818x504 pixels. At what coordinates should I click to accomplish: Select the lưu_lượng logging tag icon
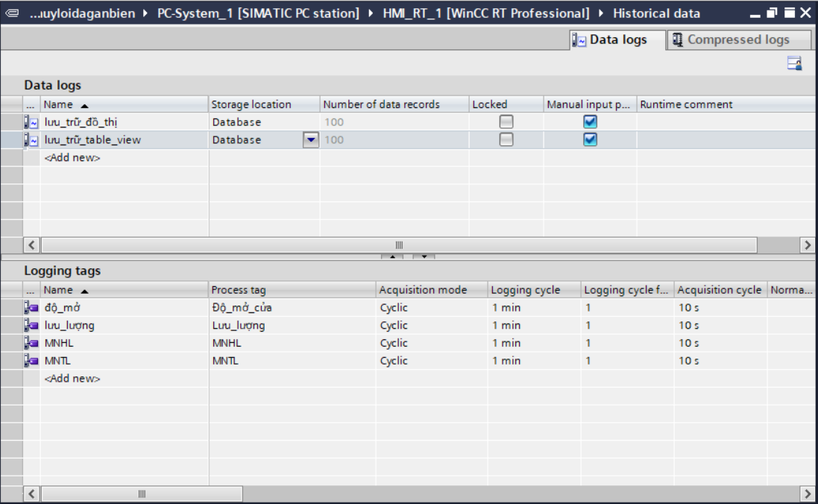coord(31,326)
